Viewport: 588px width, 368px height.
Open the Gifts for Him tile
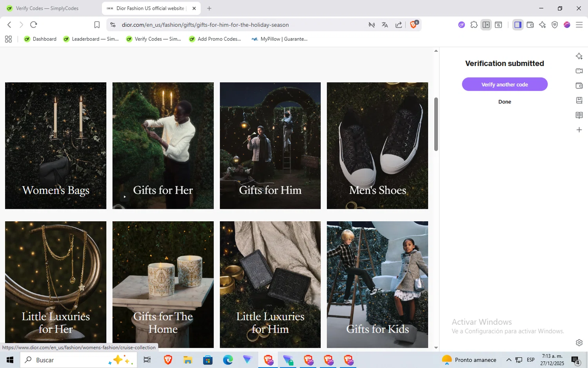tap(270, 146)
